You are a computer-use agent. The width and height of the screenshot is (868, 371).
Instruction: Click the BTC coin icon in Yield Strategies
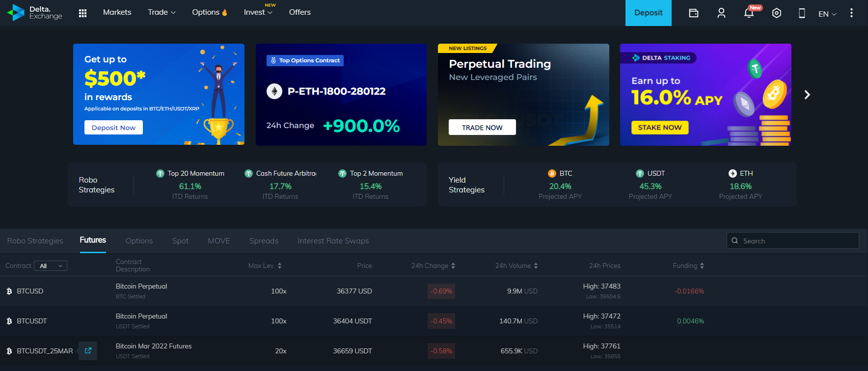[552, 173]
